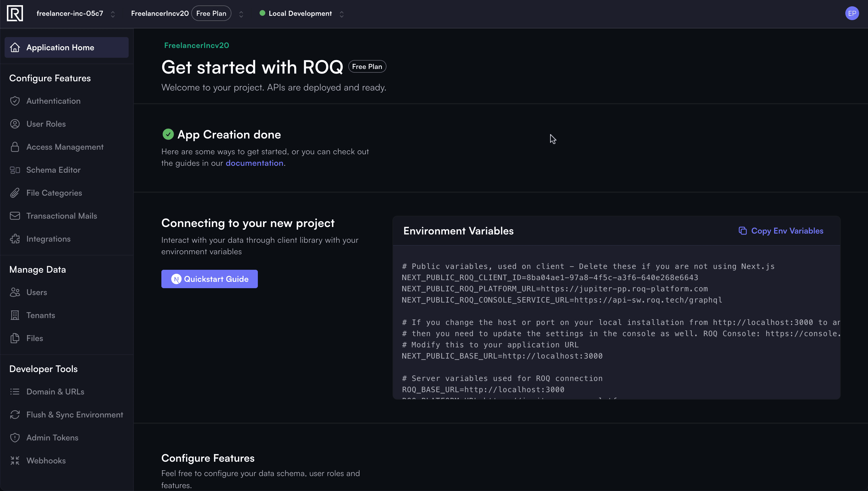The height and width of the screenshot is (491, 868).
Task: Click the "# Server variables used" comment line
Action: [x=502, y=378]
